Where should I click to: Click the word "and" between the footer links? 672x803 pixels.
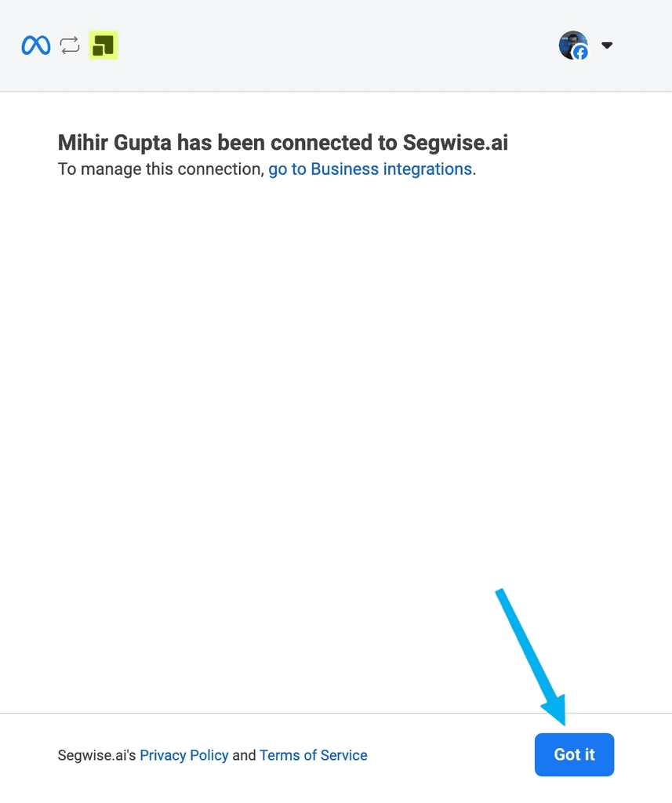point(244,755)
